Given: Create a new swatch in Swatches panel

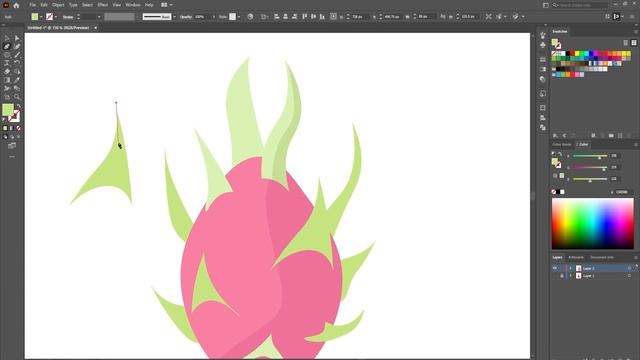Looking at the screenshot, I should 620,136.
